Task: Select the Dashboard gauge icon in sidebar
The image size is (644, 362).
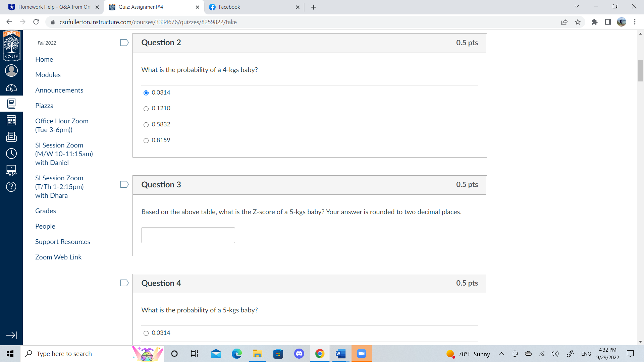Action: [x=11, y=87]
